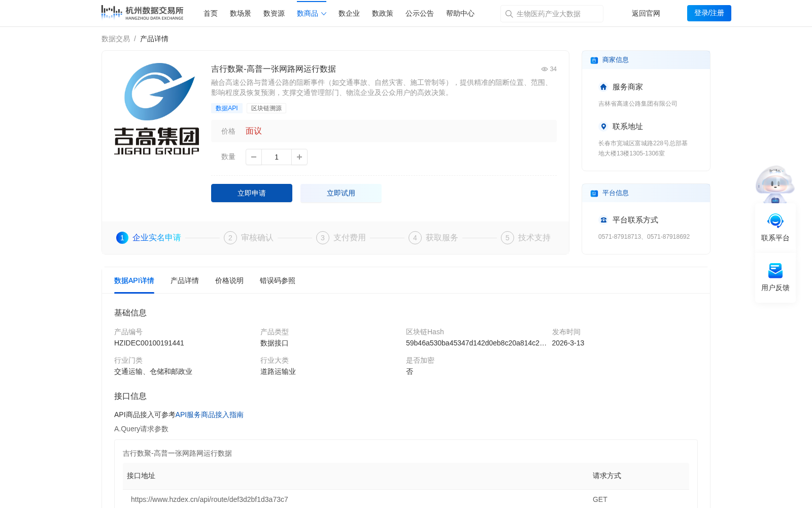
Task: Click product number HZIDEC00100191441
Action: pyautogui.click(x=149, y=343)
